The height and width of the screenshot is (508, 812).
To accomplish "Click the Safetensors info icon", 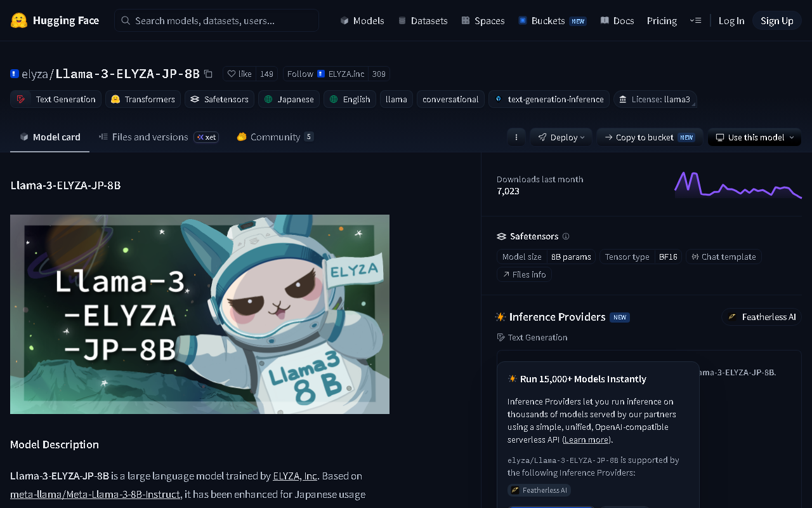I will pyautogui.click(x=566, y=236).
